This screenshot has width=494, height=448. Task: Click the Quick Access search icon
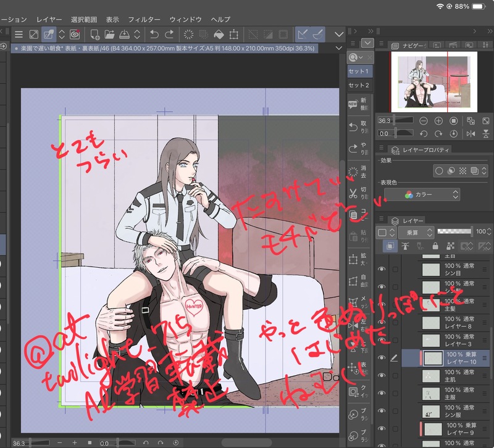point(354,57)
